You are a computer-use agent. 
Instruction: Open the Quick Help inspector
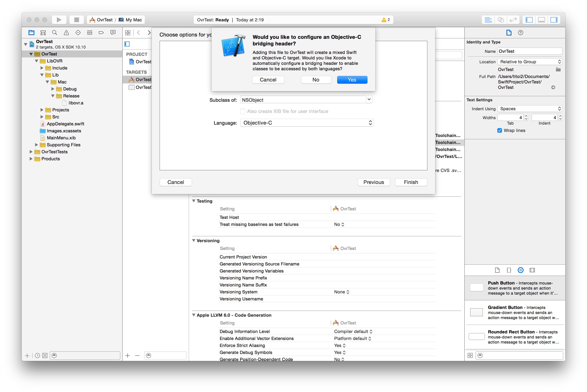tap(520, 32)
